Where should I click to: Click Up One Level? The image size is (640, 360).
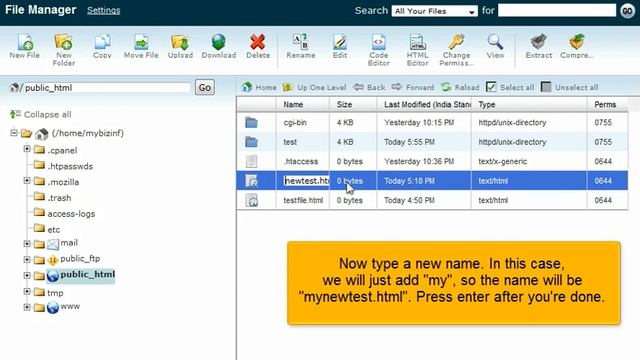point(314,87)
